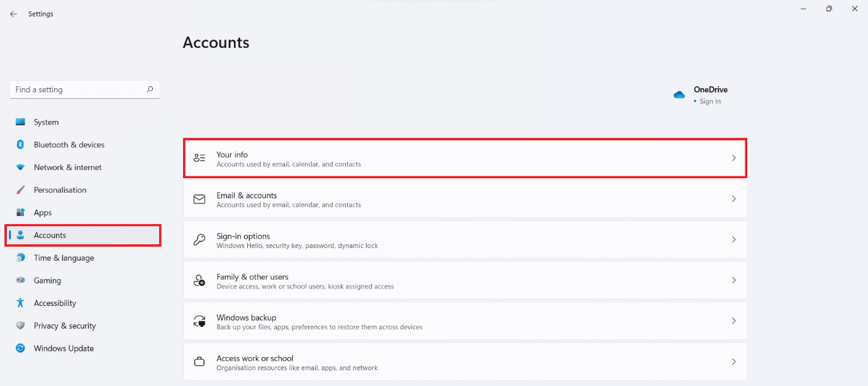Click the Bluetooth & devices icon
The width and height of the screenshot is (868, 386).
(x=20, y=145)
